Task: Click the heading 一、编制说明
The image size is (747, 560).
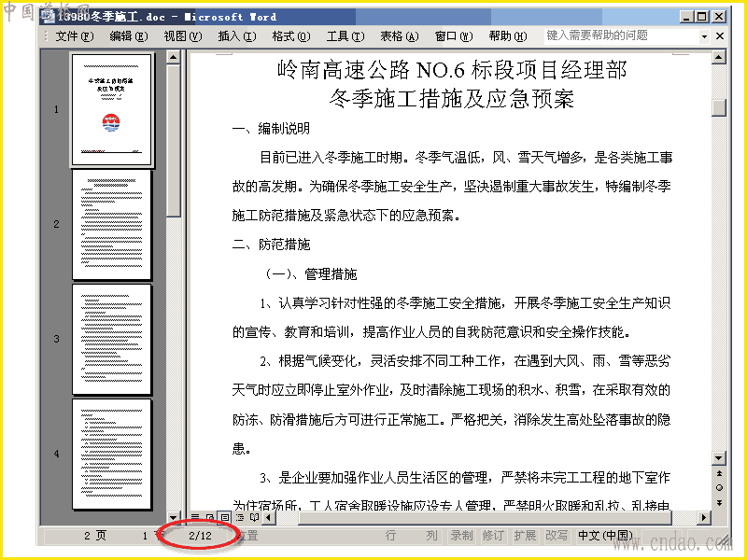Action: tap(271, 129)
